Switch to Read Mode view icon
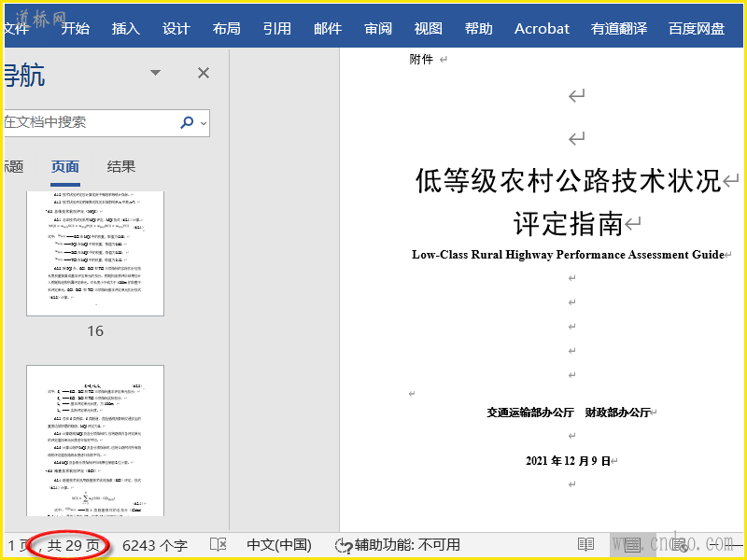 585,544
